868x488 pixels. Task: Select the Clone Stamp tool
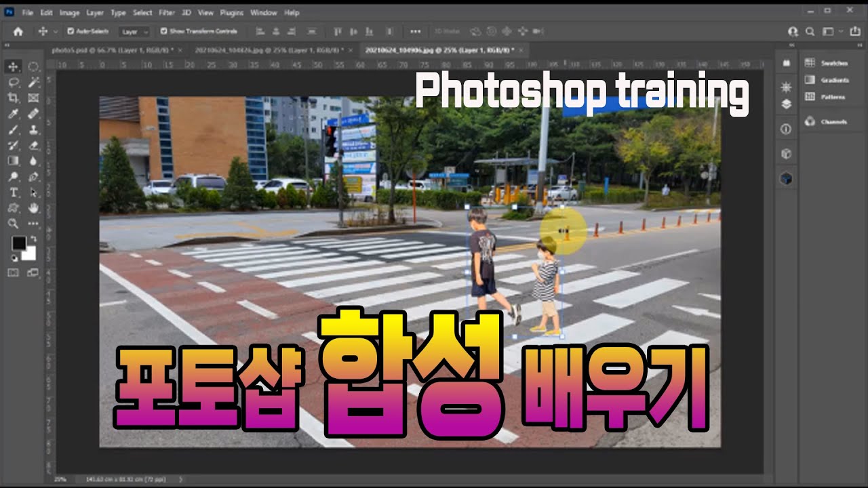pos(33,129)
